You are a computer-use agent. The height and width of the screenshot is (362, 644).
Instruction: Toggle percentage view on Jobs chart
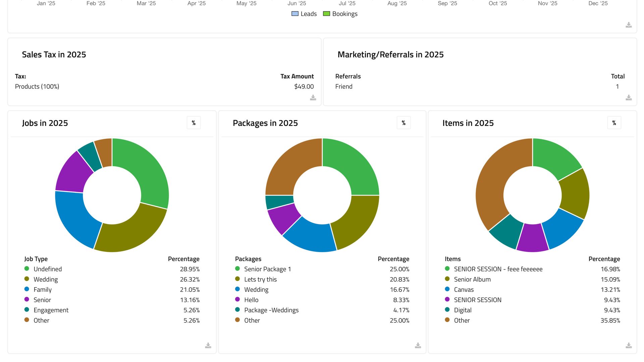point(194,123)
